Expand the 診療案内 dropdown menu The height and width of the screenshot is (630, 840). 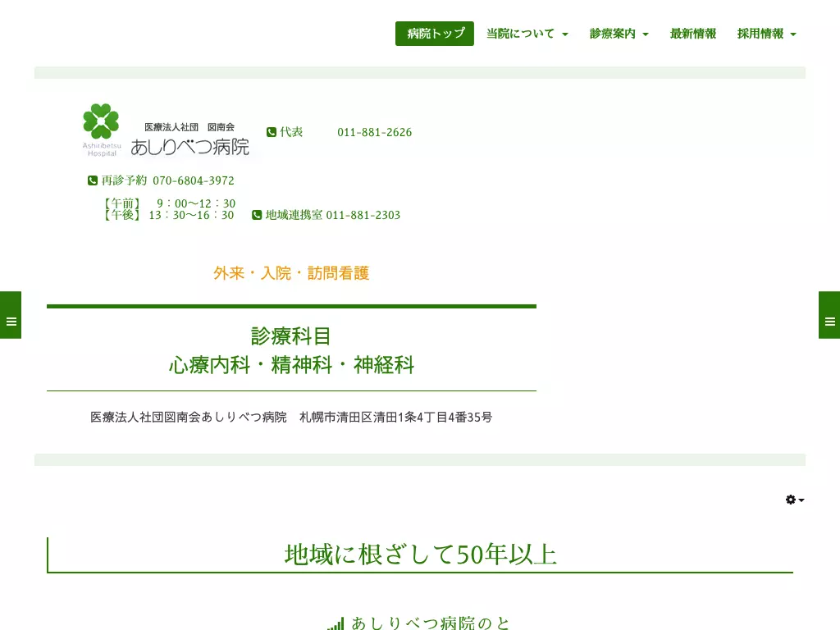point(619,34)
